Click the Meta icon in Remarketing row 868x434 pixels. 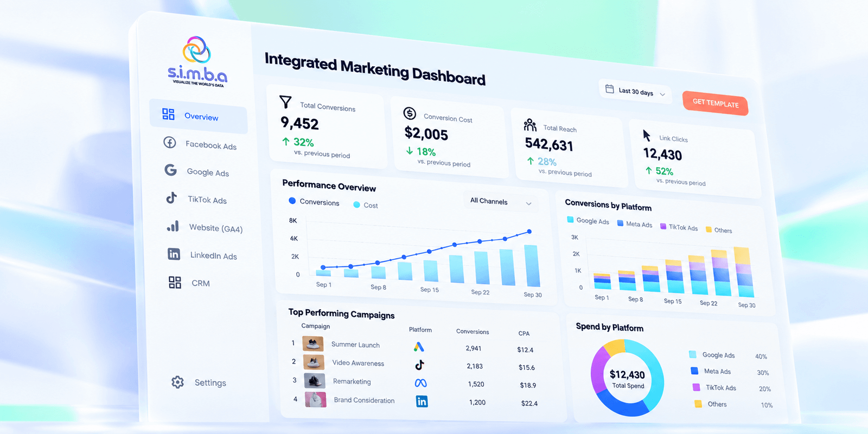420,383
